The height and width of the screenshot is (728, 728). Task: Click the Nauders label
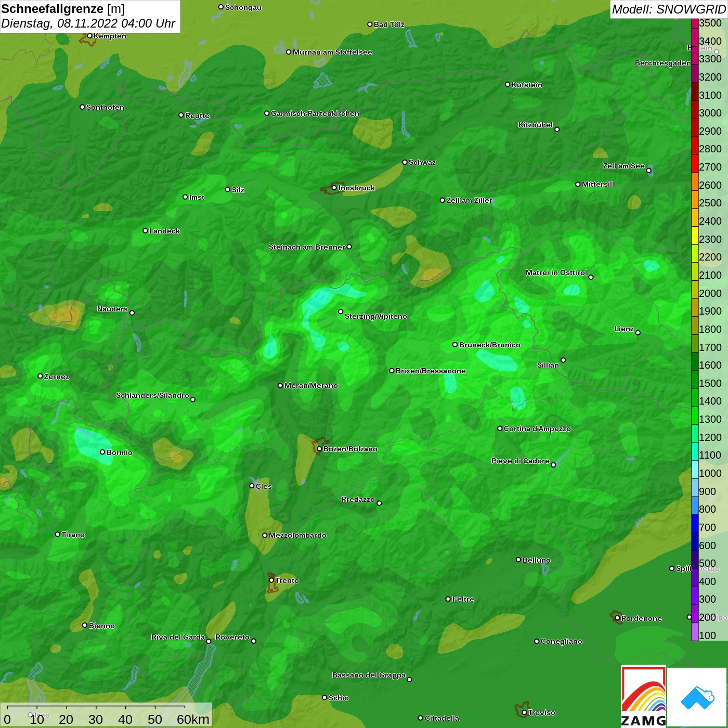click(112, 309)
